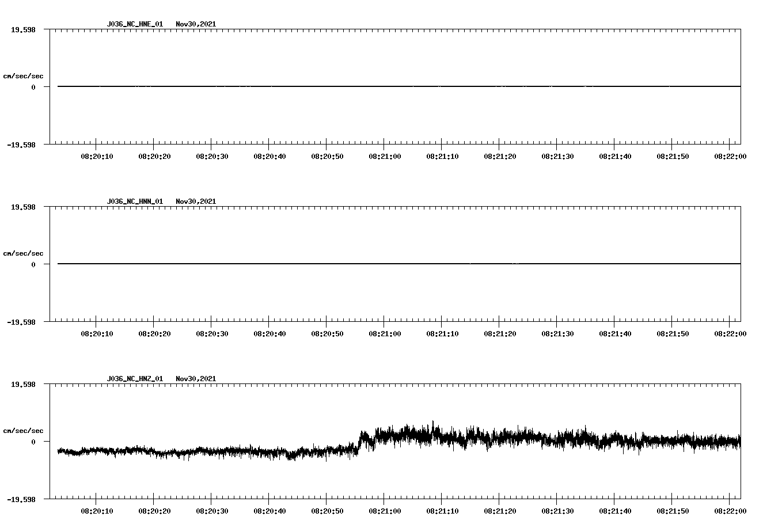Click the 08:20:20 time label under HNZ plot
Image resolution: width=782 pixels, height=532 pixels.
[x=154, y=511]
